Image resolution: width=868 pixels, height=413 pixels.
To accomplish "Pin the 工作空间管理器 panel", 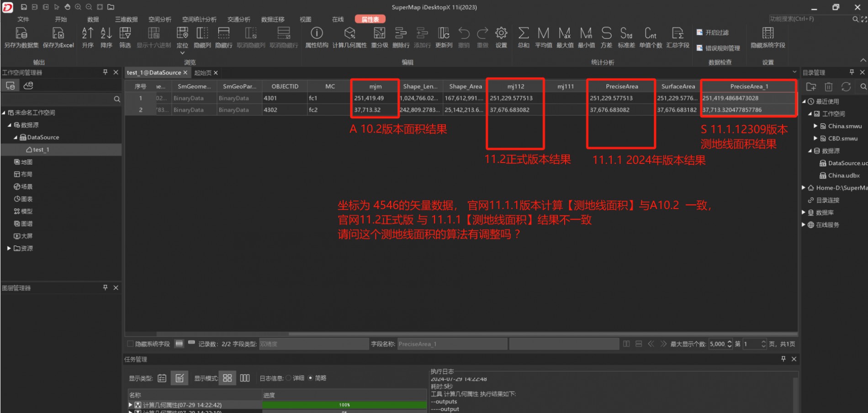I will (x=106, y=72).
